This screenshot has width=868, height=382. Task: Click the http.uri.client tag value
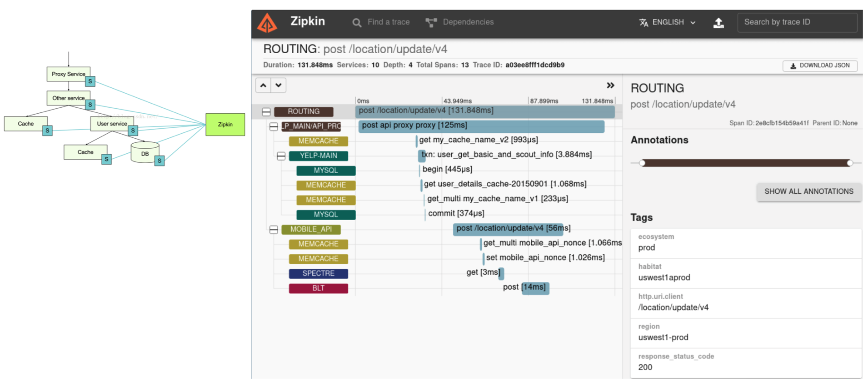[673, 308]
